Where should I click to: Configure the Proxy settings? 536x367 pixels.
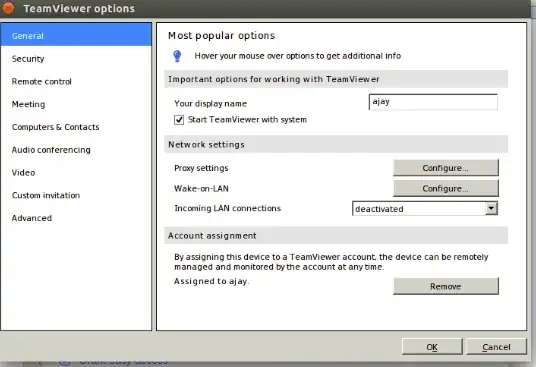446,168
